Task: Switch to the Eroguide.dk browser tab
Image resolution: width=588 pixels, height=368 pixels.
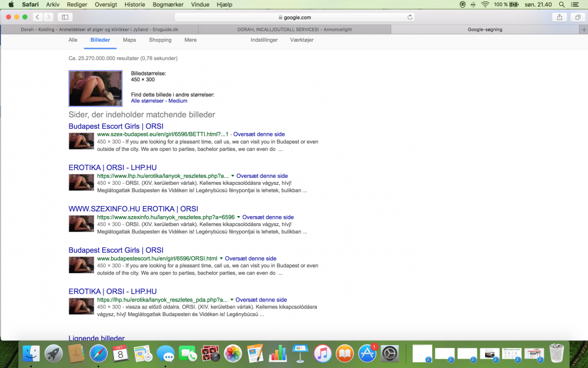Action: click(99, 29)
